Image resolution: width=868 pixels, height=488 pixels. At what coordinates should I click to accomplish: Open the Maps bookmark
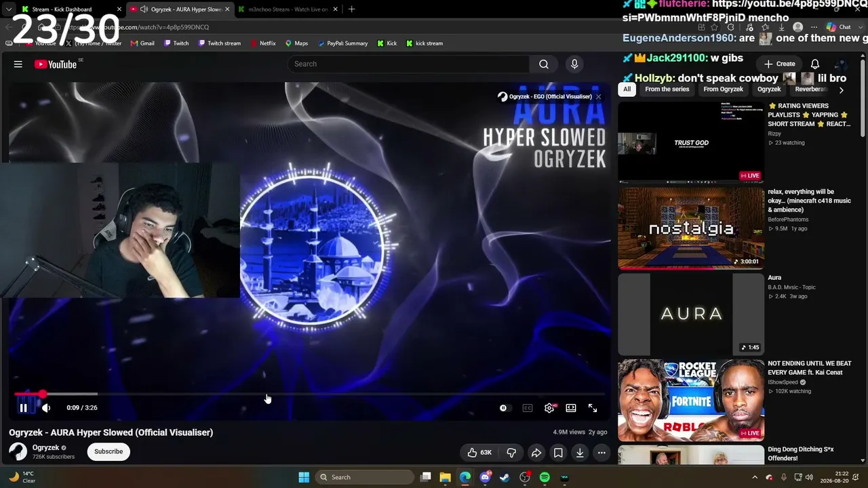point(296,43)
